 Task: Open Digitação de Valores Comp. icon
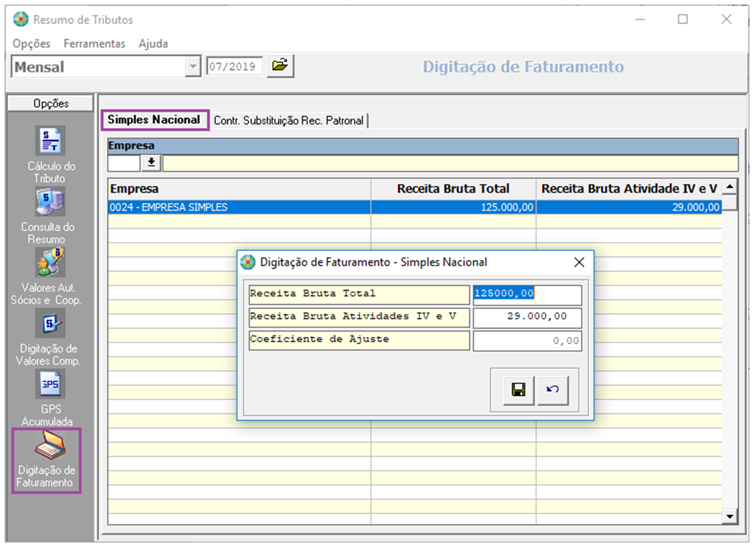pos(50,323)
